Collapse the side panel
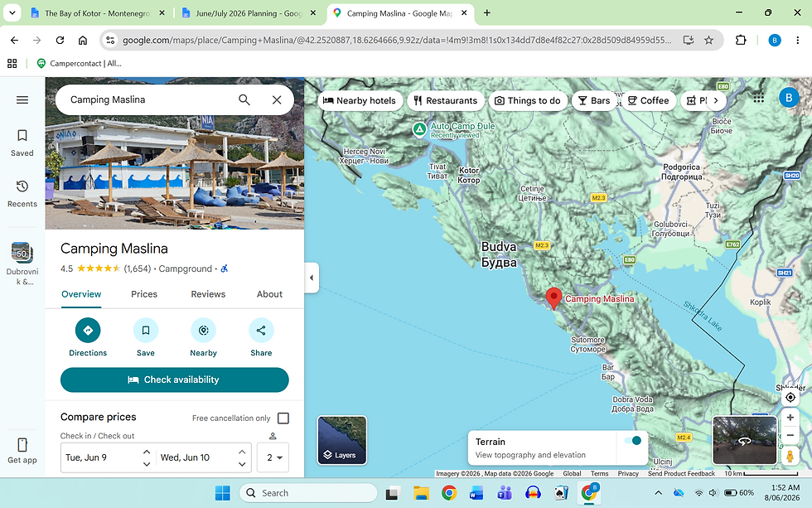Screen dimensions: 812x508 312,278
